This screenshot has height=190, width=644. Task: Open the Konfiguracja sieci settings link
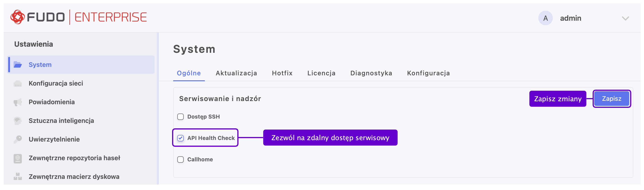[x=56, y=83]
